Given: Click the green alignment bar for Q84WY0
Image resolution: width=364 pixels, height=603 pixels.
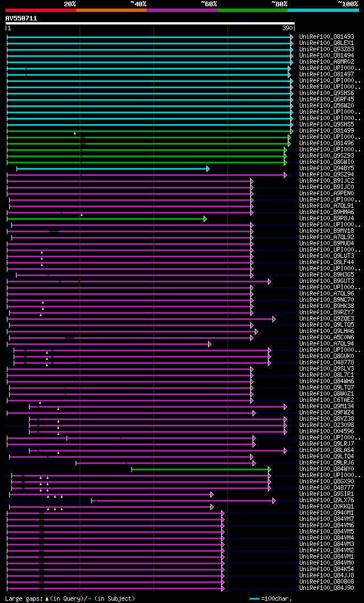Looking at the screenshot, I should (201, 470).
